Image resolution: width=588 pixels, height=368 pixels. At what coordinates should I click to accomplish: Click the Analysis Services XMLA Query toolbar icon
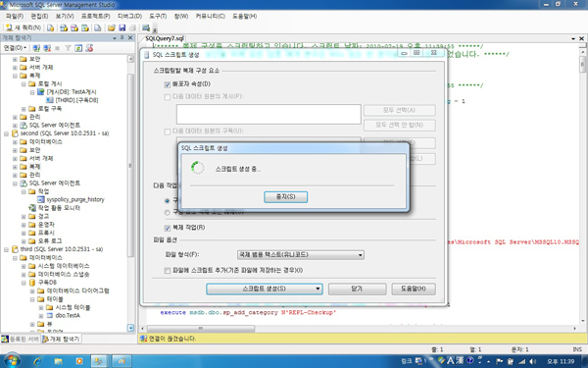click(x=85, y=27)
